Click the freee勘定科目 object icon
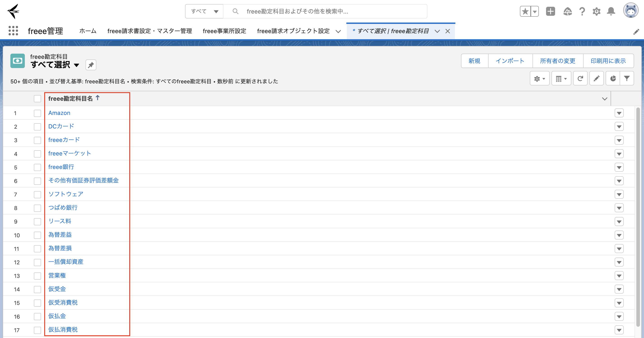 coord(18,61)
